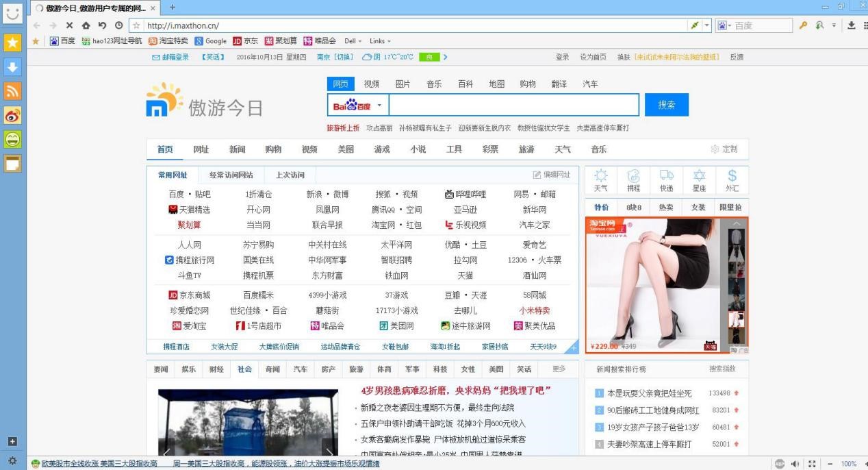Toggle mute with the speaker icon in status bar
This screenshot has width=868, height=470.
pos(795,462)
